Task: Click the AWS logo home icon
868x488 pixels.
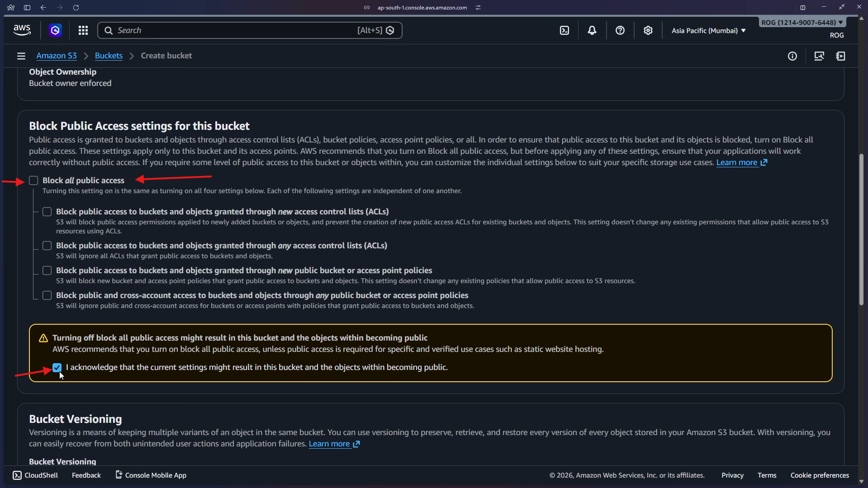Action: [x=22, y=30]
